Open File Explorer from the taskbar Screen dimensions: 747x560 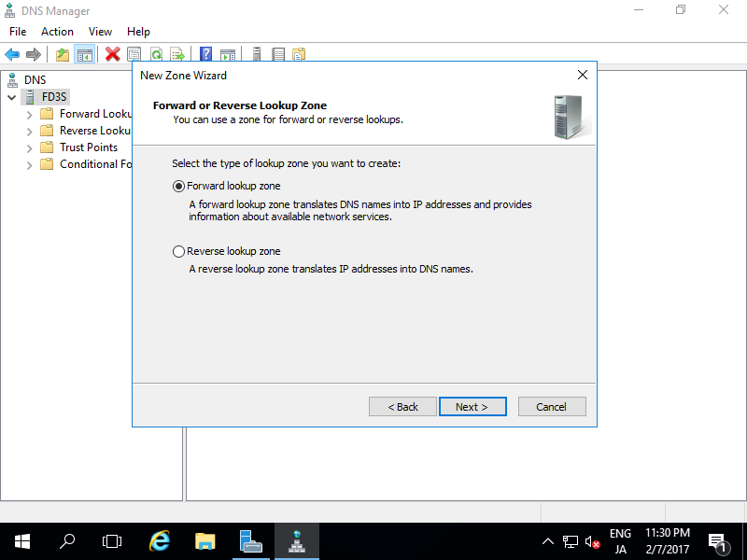point(204,540)
